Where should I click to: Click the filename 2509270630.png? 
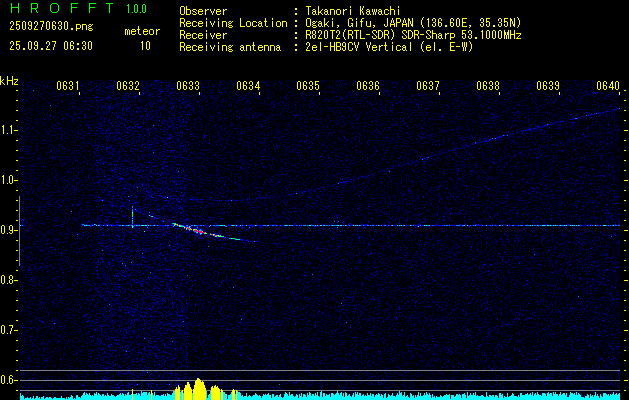pos(51,27)
